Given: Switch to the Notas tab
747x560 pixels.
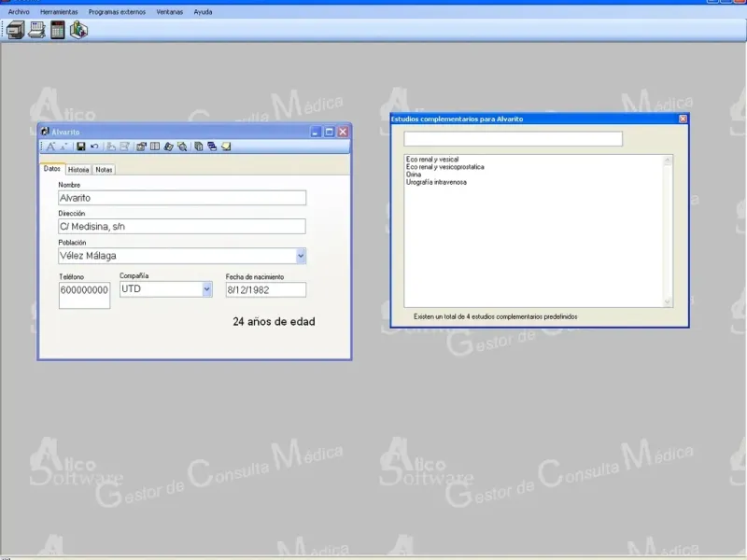Looking at the screenshot, I should tap(104, 170).
